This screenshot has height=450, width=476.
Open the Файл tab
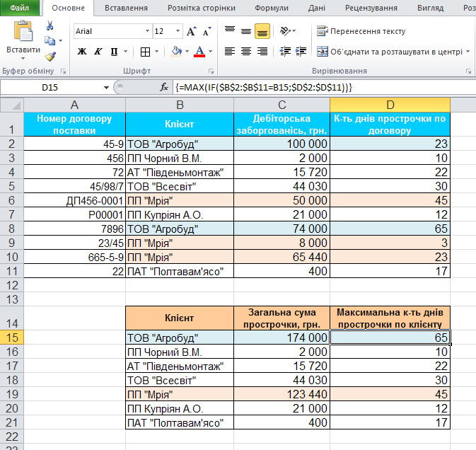20,8
